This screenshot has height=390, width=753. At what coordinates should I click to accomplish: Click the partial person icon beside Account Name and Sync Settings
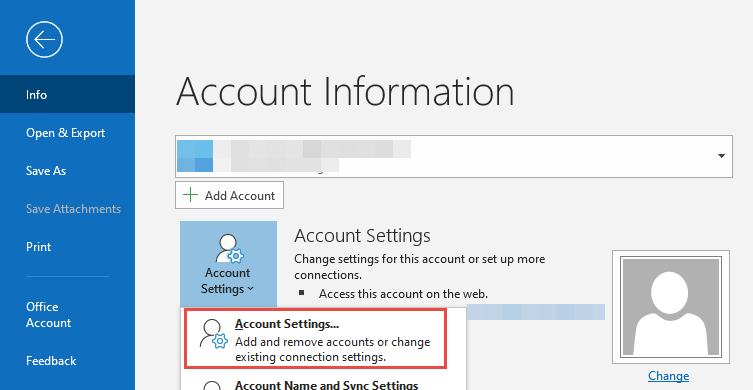212,385
